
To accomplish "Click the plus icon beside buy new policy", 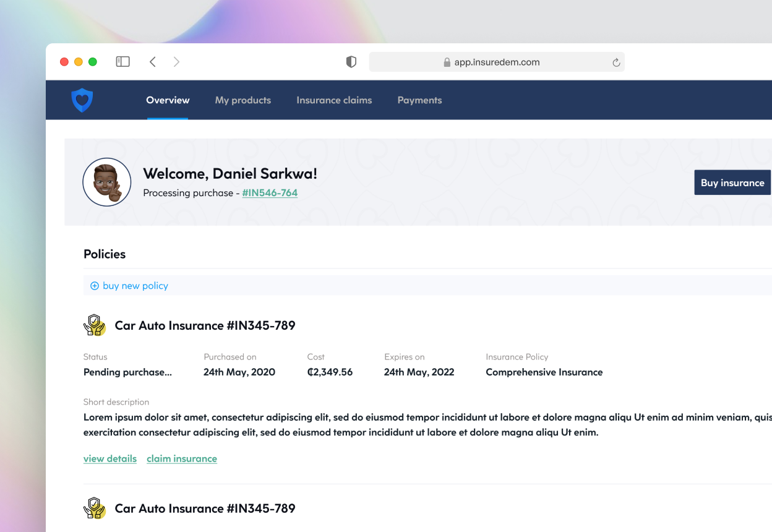I will coord(95,286).
